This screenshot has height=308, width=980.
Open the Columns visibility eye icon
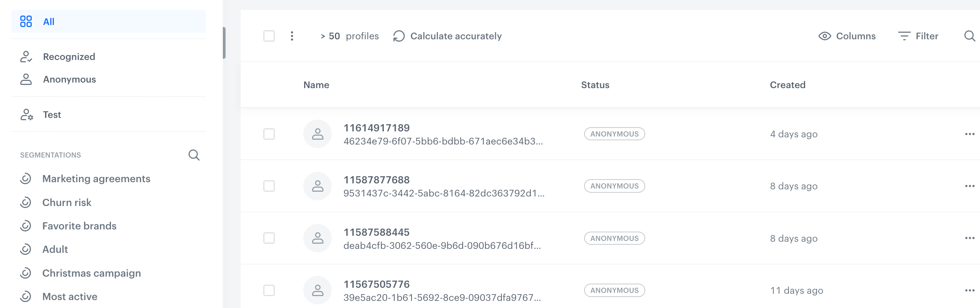[825, 36]
